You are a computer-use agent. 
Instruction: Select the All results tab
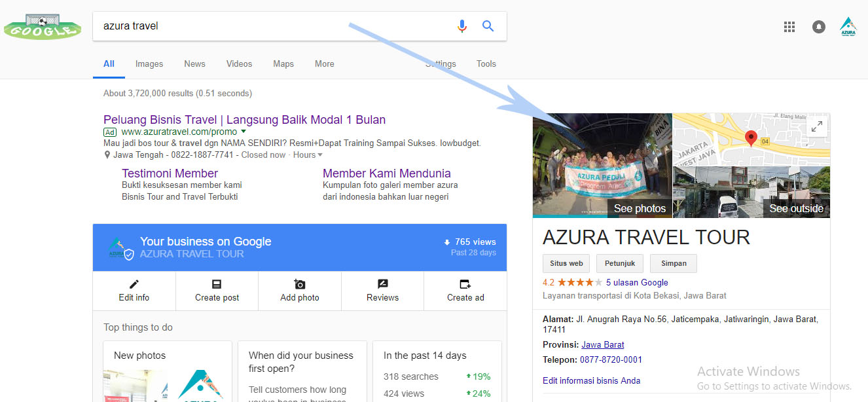(x=109, y=64)
